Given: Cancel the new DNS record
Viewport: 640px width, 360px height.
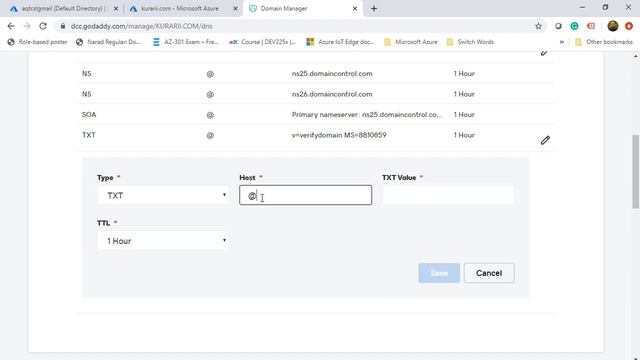Looking at the screenshot, I should [x=489, y=273].
